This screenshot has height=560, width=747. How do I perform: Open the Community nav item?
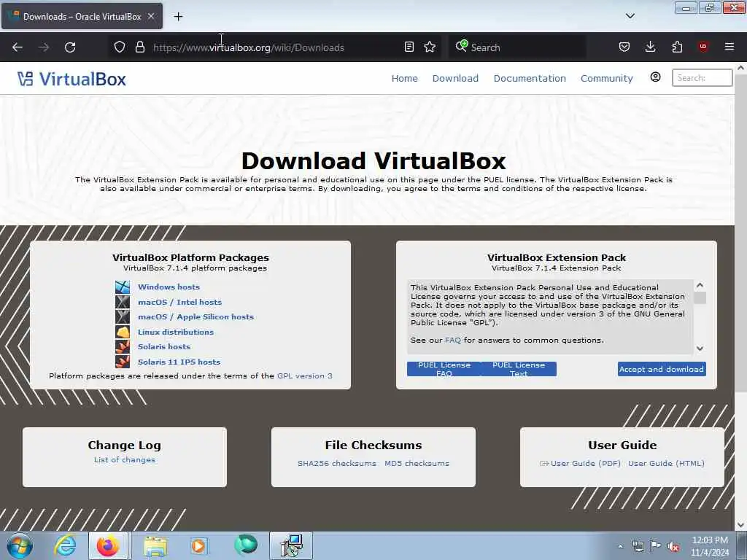click(606, 79)
